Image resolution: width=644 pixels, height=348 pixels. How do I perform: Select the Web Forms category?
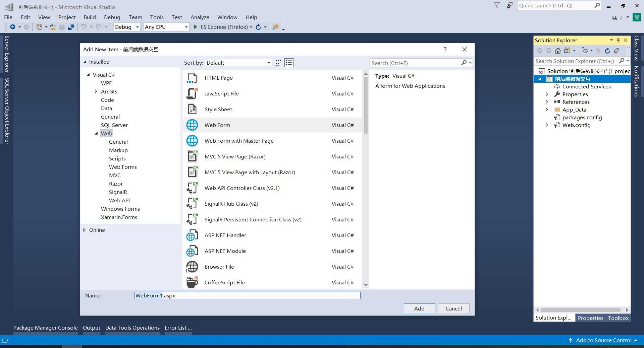(123, 167)
